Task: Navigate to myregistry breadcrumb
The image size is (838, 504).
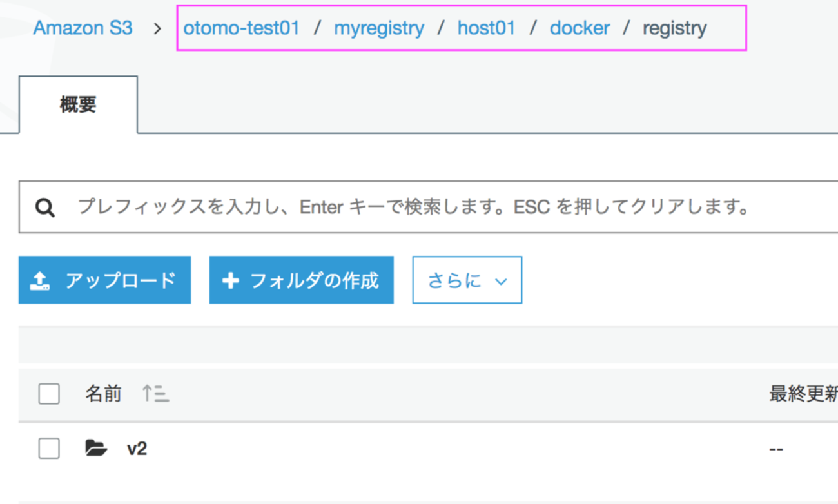Action: pyautogui.click(x=379, y=28)
